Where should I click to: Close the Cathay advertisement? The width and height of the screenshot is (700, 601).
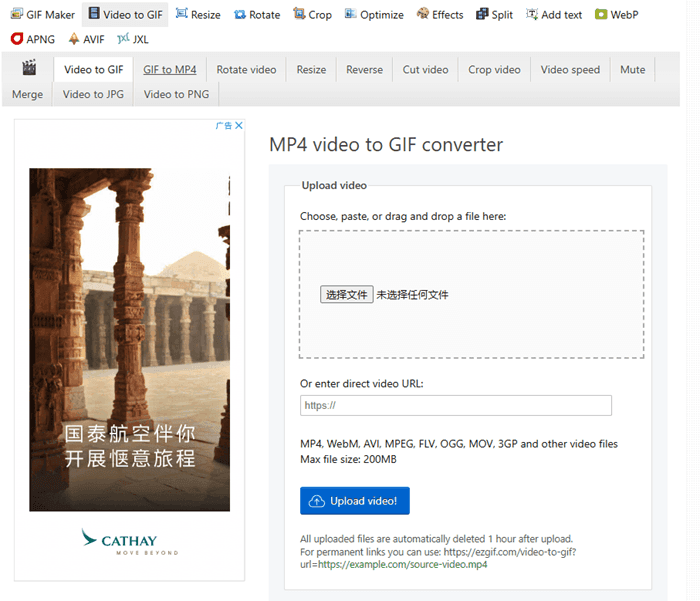point(239,125)
